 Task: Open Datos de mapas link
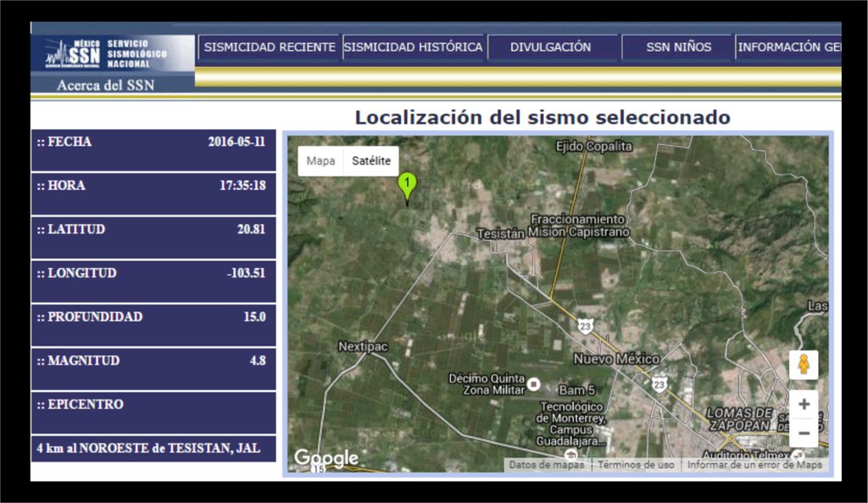tap(547, 465)
